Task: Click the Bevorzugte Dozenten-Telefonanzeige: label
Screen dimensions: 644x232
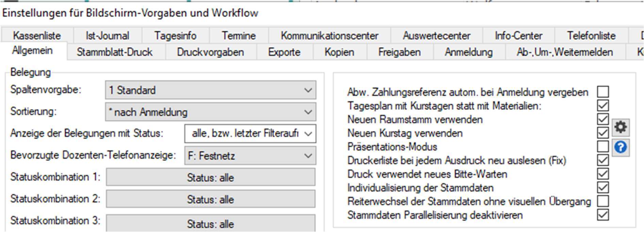Action: coord(93,155)
